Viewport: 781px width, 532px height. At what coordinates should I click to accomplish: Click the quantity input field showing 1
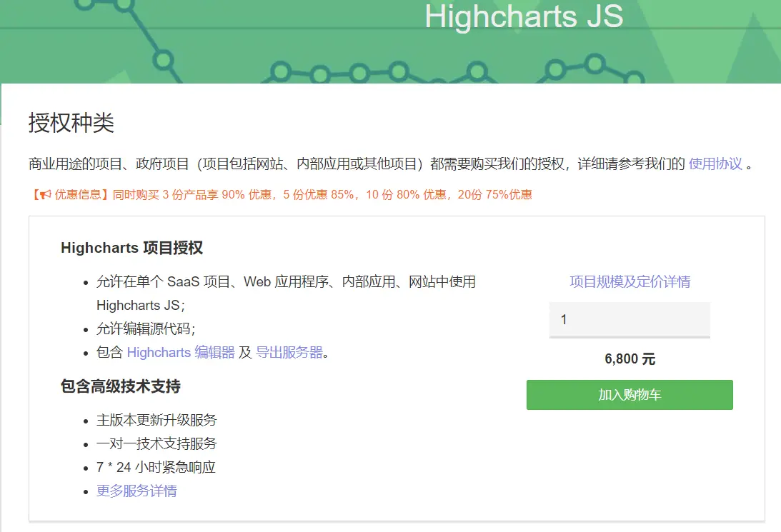pyautogui.click(x=630, y=320)
